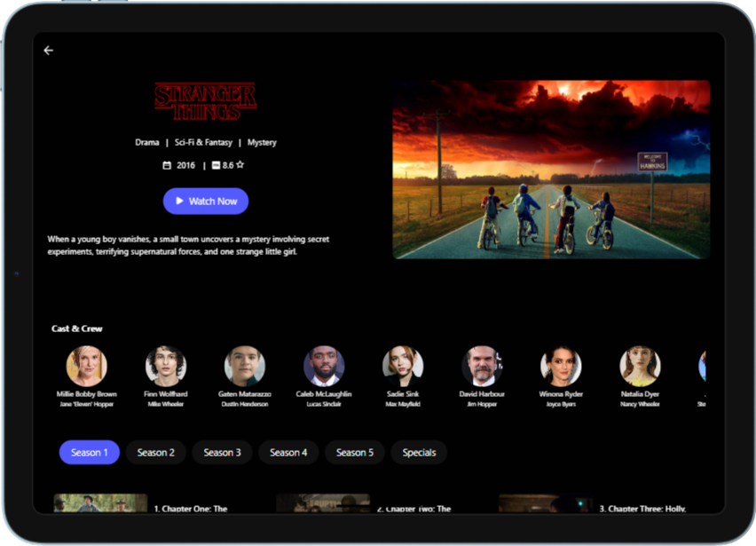Click the character name Dustin Henderson
The width and height of the screenshot is (756, 546).
[245, 404]
